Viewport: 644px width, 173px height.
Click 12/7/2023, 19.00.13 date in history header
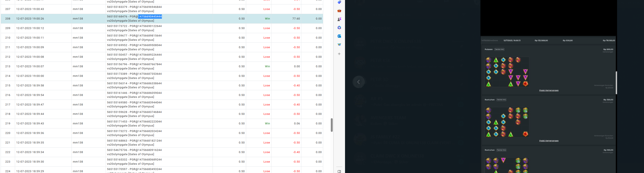click(512, 41)
